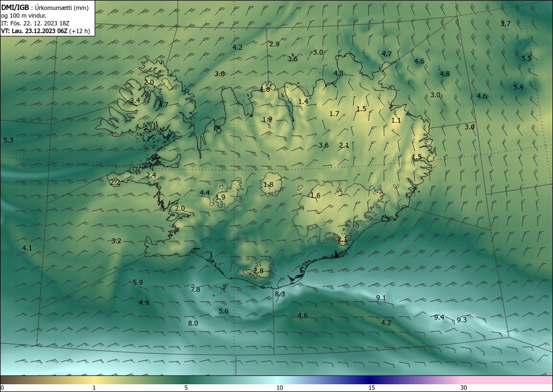Click the 9.4 value on the map
553x392 pixels.
(x=439, y=317)
